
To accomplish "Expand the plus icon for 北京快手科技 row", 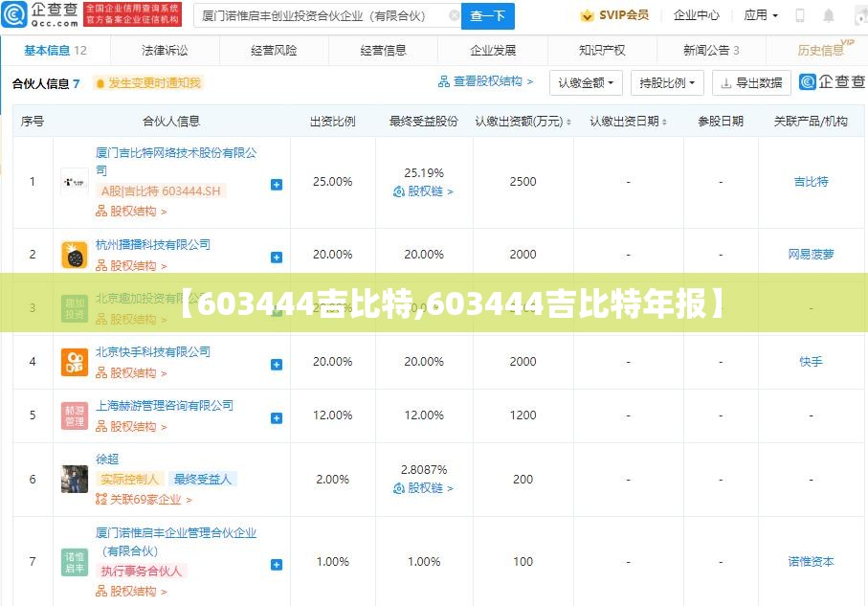I will point(277,365).
